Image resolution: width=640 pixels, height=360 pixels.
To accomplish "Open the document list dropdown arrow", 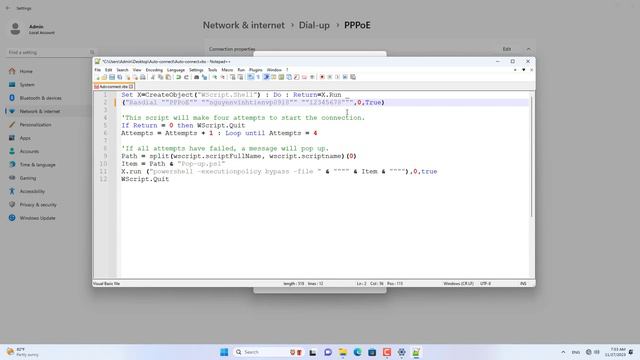I will click(524, 70).
